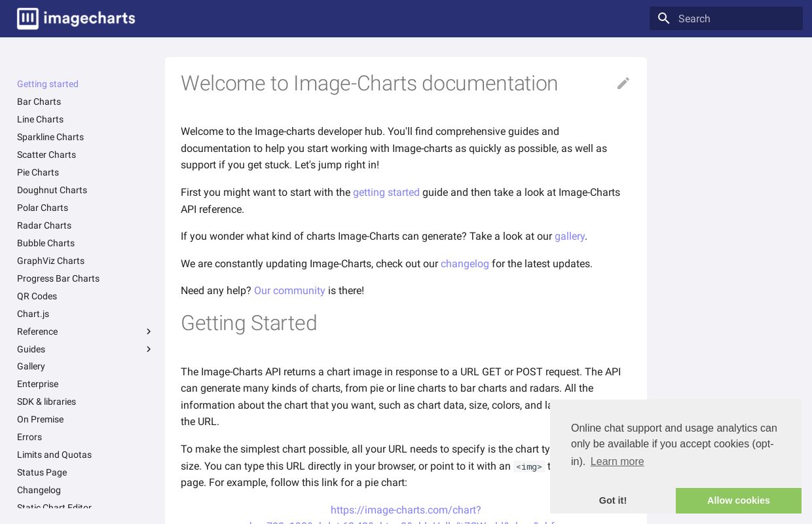
Task: Click the search magnifier icon
Action: coord(664,18)
